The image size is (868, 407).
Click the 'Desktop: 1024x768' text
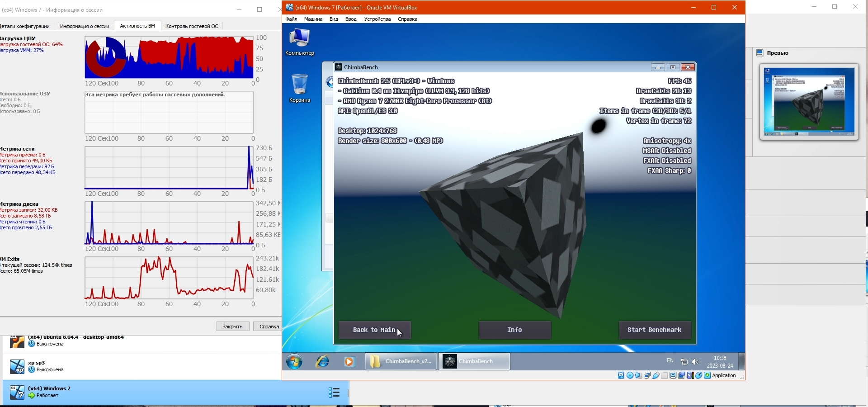[x=368, y=131]
